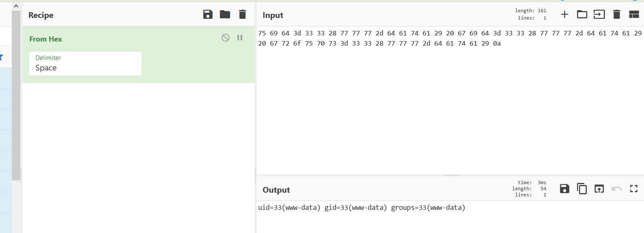Load a saved recipe folder icon
The image size is (644, 233).
pyautogui.click(x=225, y=15)
